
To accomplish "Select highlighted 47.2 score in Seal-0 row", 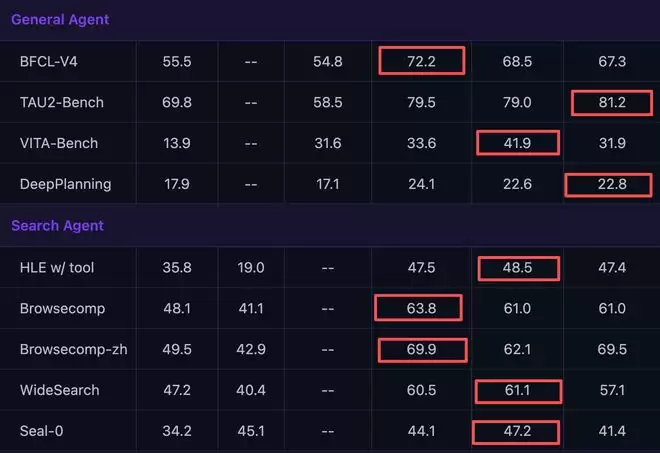I will pyautogui.click(x=516, y=431).
